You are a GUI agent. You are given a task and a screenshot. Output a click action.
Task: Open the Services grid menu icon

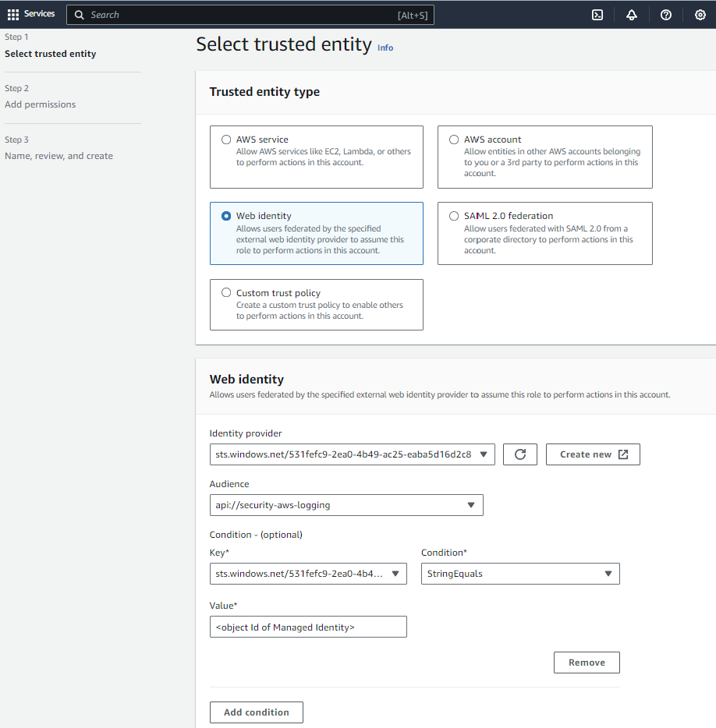13,14
